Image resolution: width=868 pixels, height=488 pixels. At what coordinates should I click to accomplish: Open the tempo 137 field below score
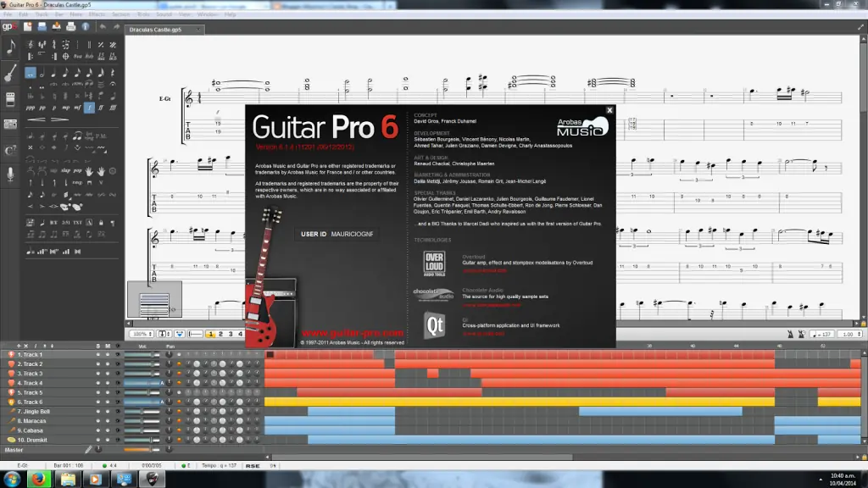pos(821,334)
